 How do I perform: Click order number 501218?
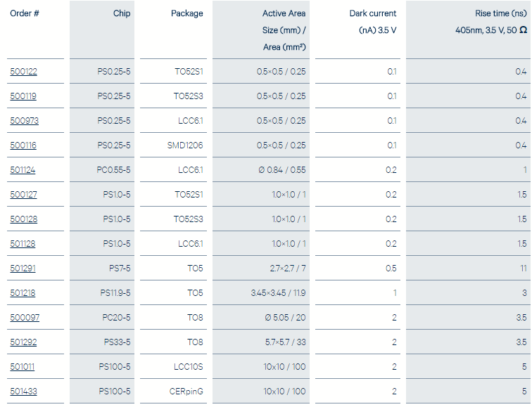click(23, 293)
